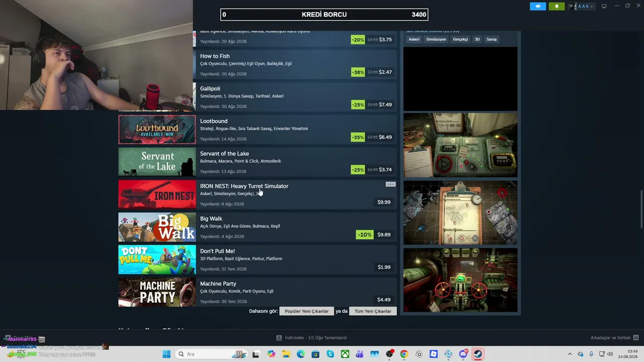Select the Savaş tag
Viewport: 644px width, 362px height.
click(492, 39)
